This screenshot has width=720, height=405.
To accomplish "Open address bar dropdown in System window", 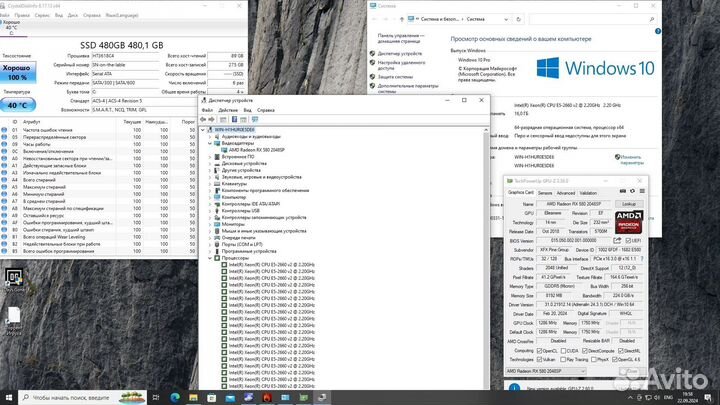I will [506, 19].
